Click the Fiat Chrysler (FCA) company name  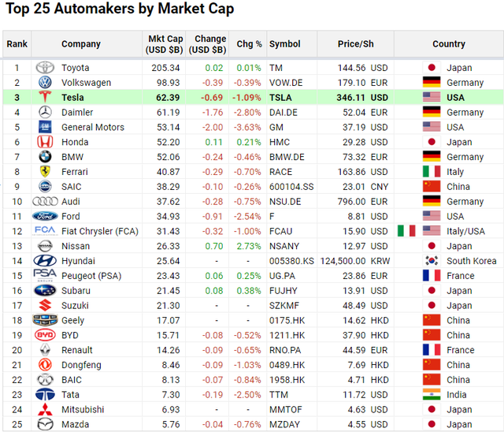pyautogui.click(x=99, y=231)
